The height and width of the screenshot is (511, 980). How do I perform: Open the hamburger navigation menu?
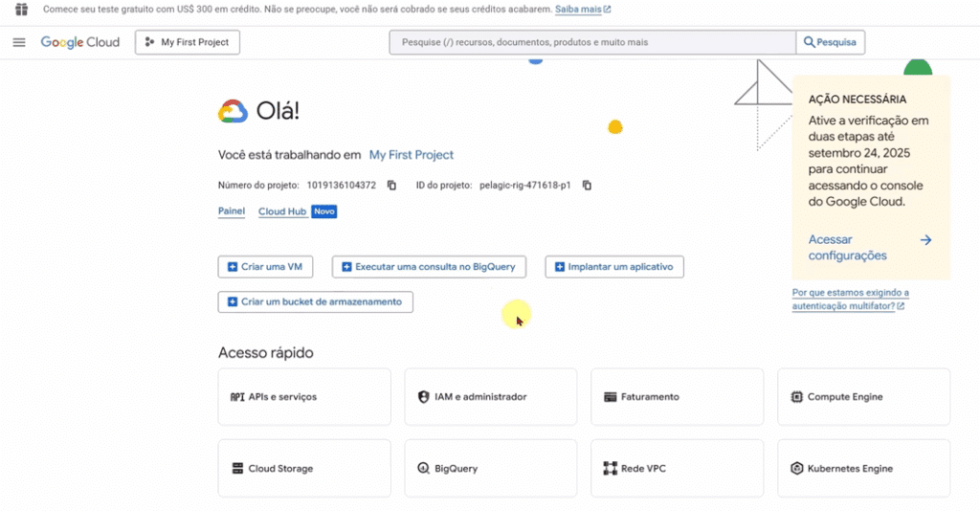[x=19, y=42]
